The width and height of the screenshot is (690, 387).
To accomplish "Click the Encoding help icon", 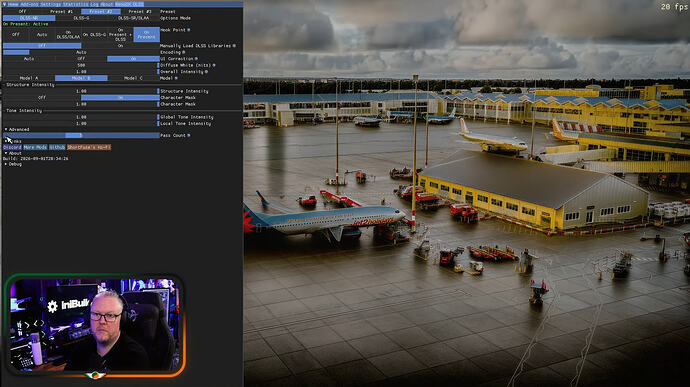I will (x=184, y=52).
